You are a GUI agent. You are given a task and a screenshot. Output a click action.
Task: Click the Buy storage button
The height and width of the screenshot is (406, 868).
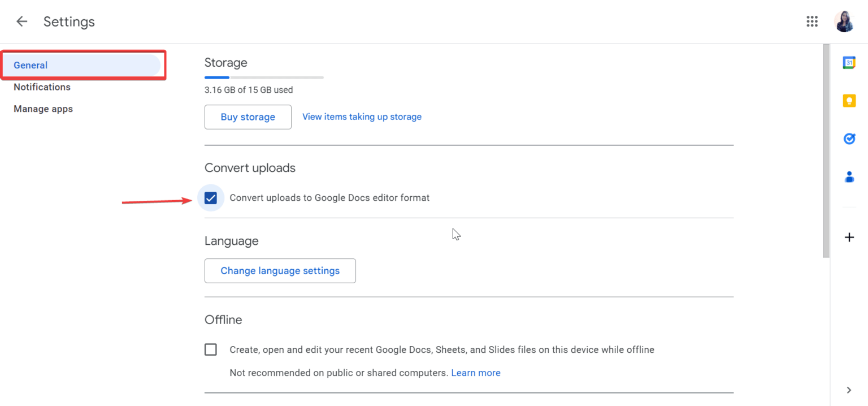[x=248, y=117]
